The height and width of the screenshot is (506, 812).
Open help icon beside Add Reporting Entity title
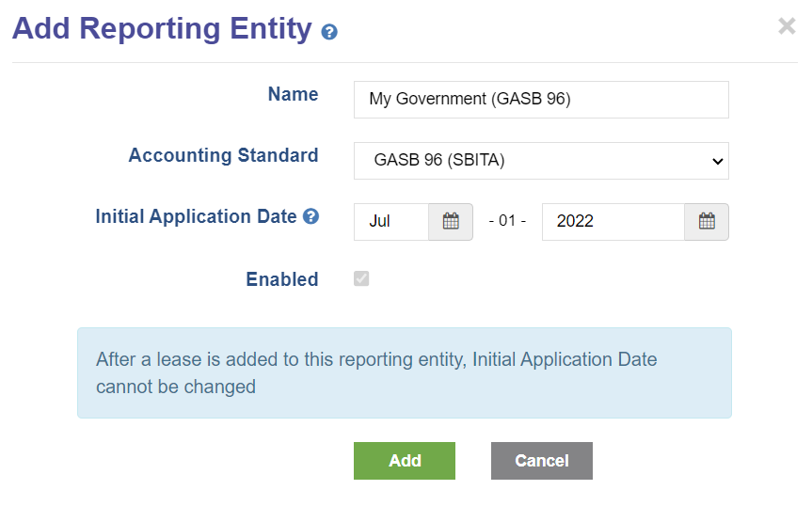[329, 32]
